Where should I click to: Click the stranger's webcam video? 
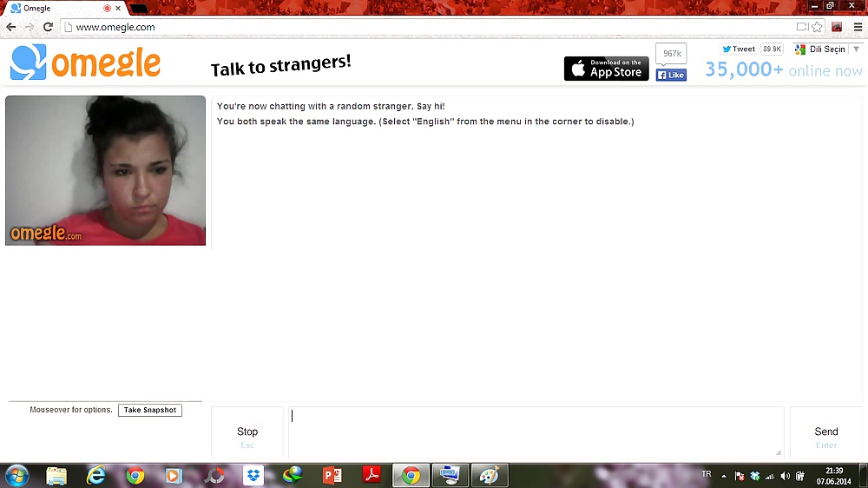[x=105, y=170]
